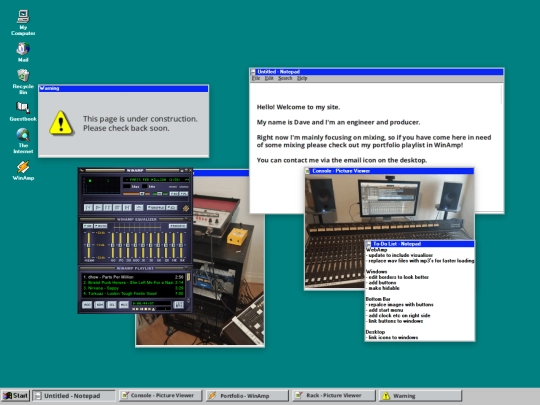Open the File menu in Untitled Notepad
This screenshot has height=405, width=540.
tap(256, 78)
